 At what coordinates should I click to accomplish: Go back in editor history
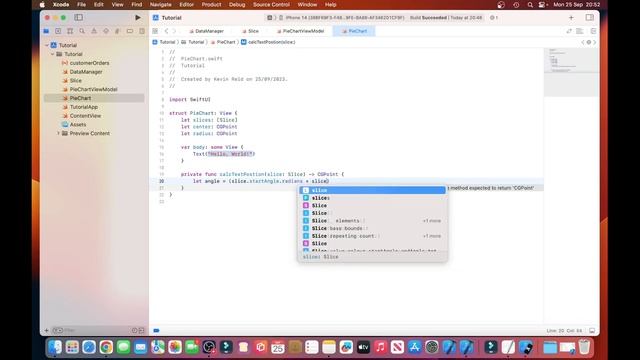(x=166, y=31)
